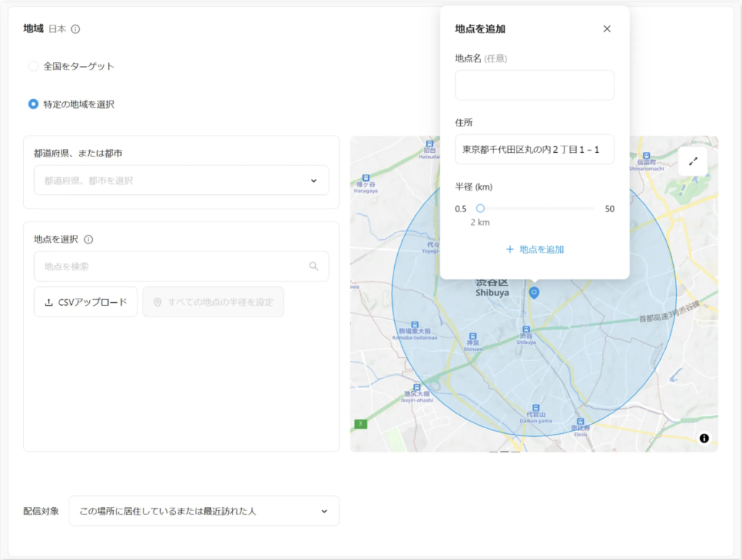The width and height of the screenshot is (742, 560).
Task: Click the + 地点を追加 link
Action: click(535, 249)
